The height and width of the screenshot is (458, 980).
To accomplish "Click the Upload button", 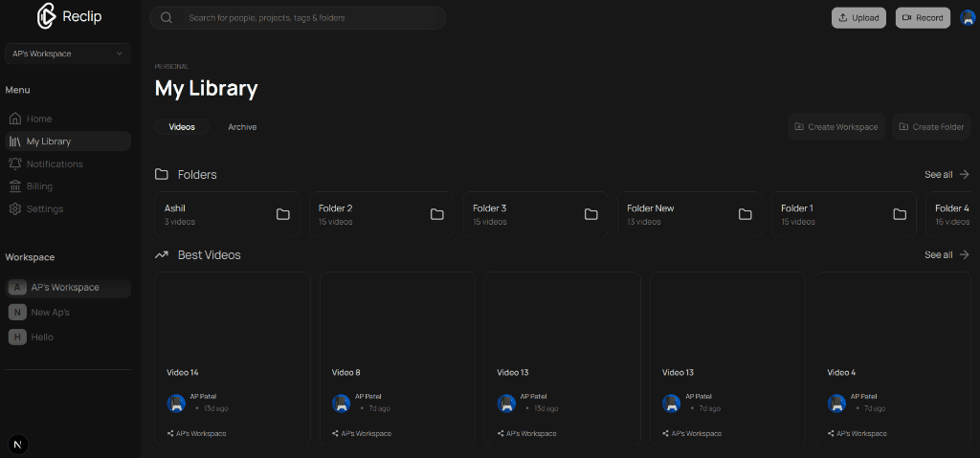I will [x=858, y=17].
